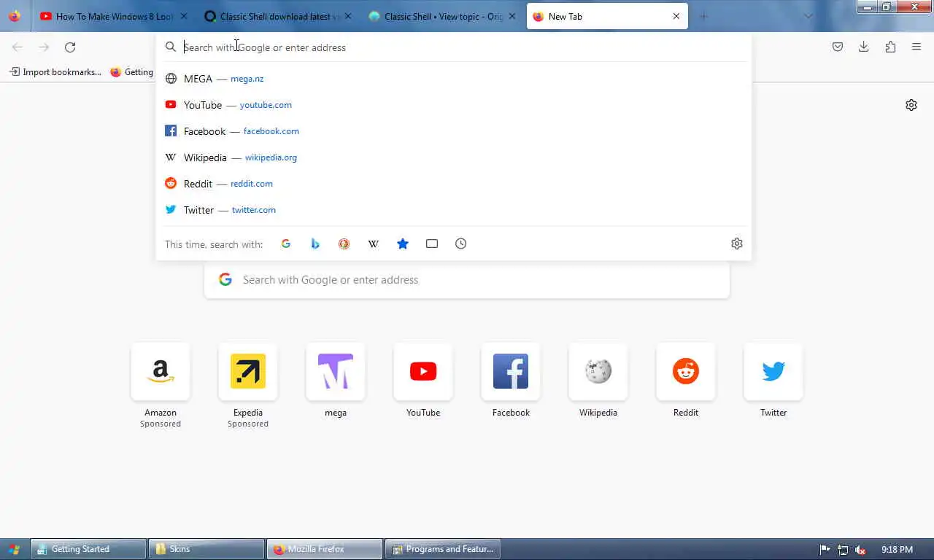
Task: Open the Downloads panel
Action: [x=864, y=47]
